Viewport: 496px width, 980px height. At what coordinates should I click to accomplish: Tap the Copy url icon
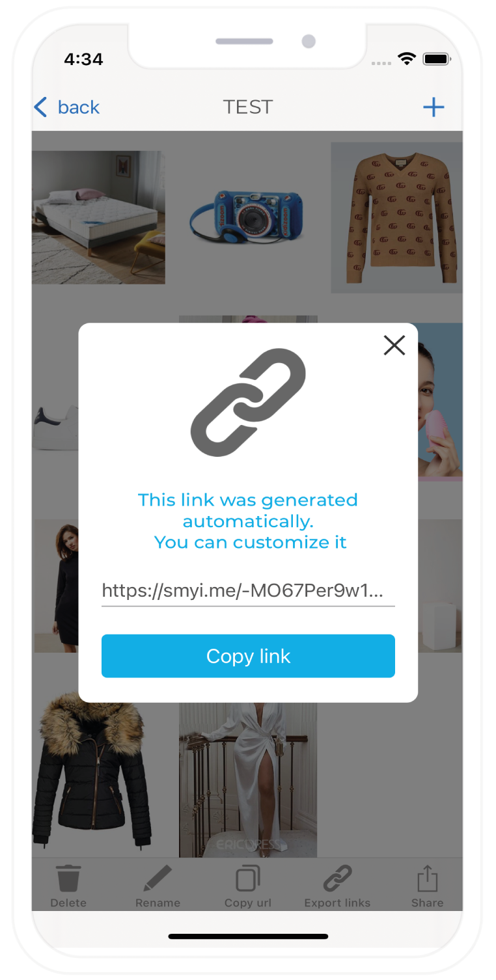tap(248, 878)
